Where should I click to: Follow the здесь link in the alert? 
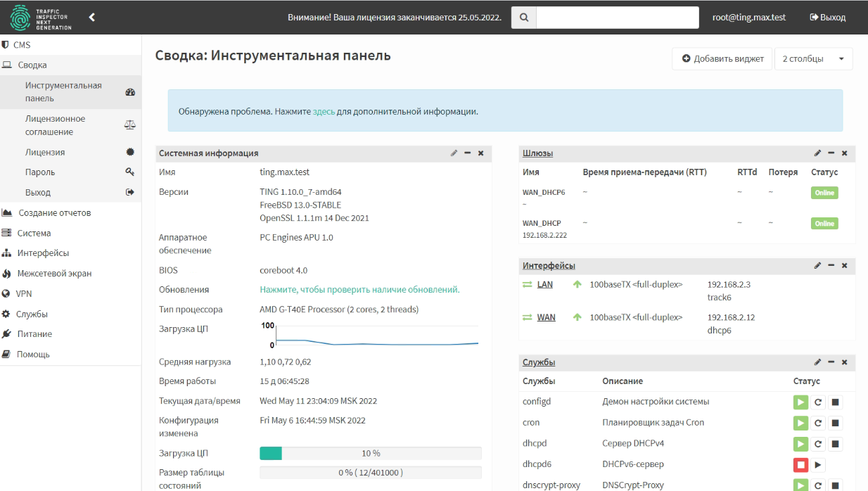point(324,111)
